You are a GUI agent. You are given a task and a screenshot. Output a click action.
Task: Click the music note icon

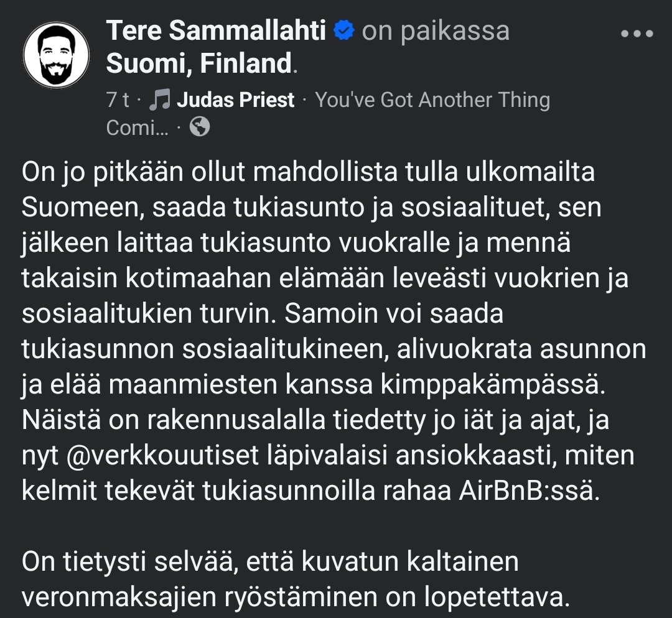point(161,100)
